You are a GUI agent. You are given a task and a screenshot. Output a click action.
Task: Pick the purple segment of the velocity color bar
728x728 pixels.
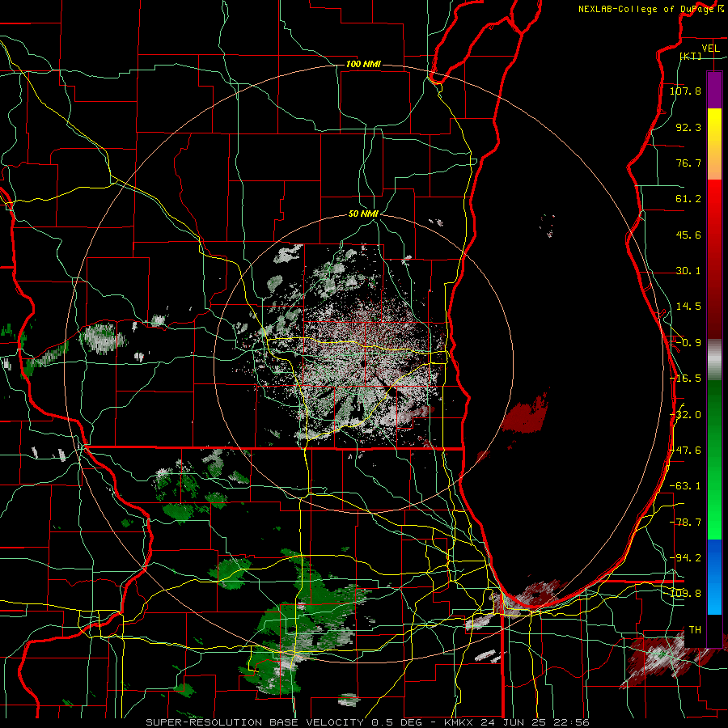coord(714,91)
